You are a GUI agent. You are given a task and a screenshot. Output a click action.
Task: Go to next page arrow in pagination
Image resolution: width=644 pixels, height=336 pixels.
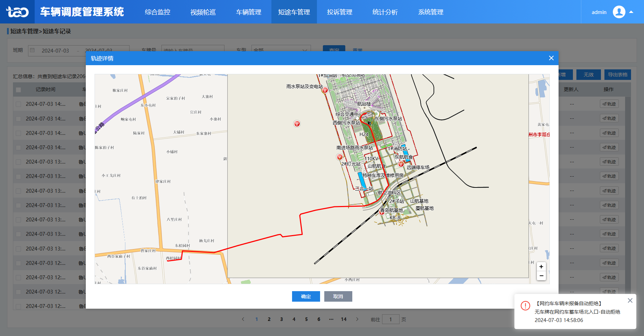[x=357, y=319]
